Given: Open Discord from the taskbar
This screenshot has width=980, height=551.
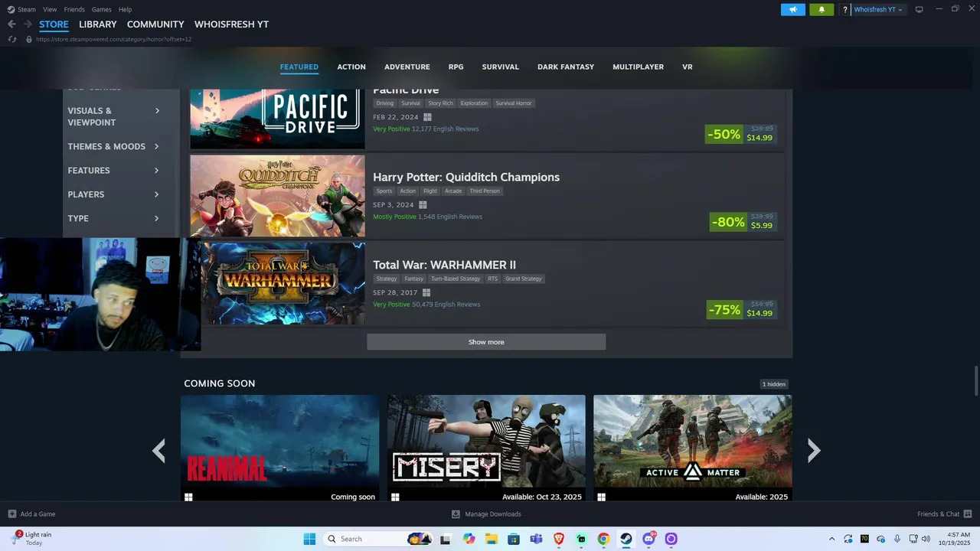Looking at the screenshot, I should [x=649, y=539].
